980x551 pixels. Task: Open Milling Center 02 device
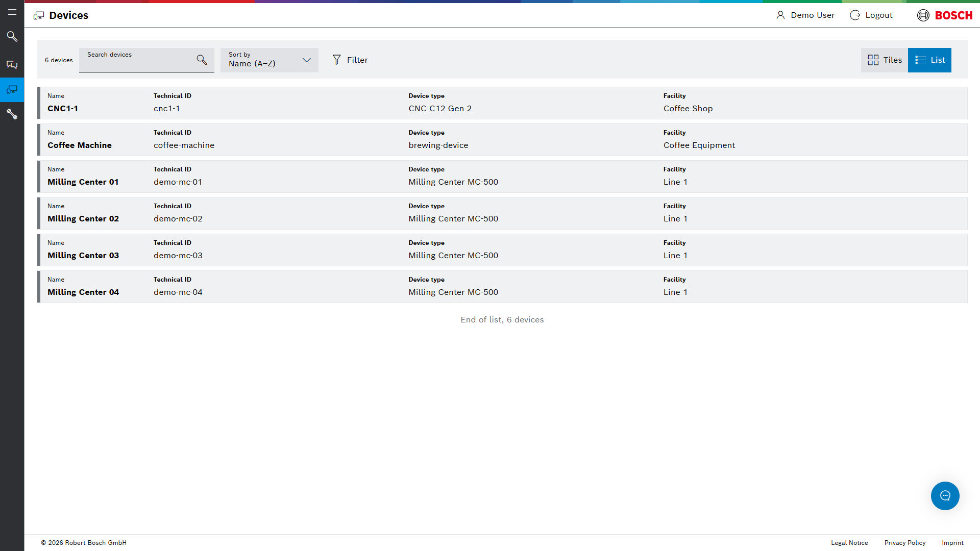[x=502, y=213]
